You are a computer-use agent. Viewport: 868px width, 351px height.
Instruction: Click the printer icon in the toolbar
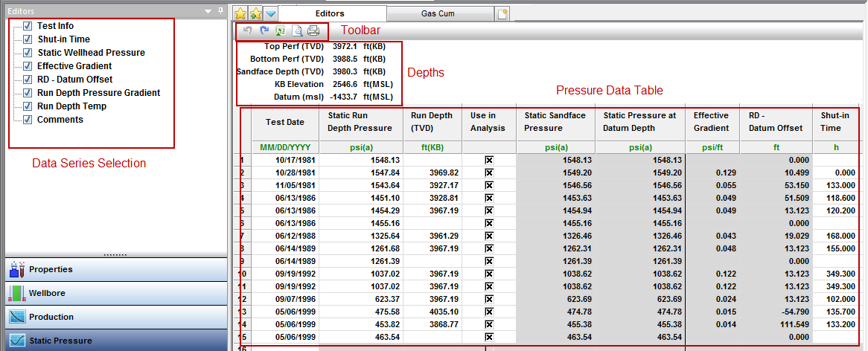point(313,31)
